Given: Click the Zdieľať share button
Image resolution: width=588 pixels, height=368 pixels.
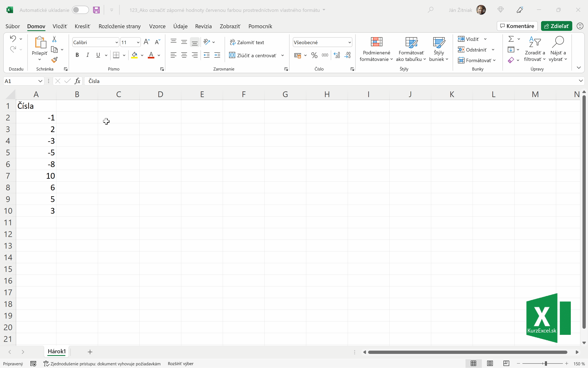Looking at the screenshot, I should [556, 26].
